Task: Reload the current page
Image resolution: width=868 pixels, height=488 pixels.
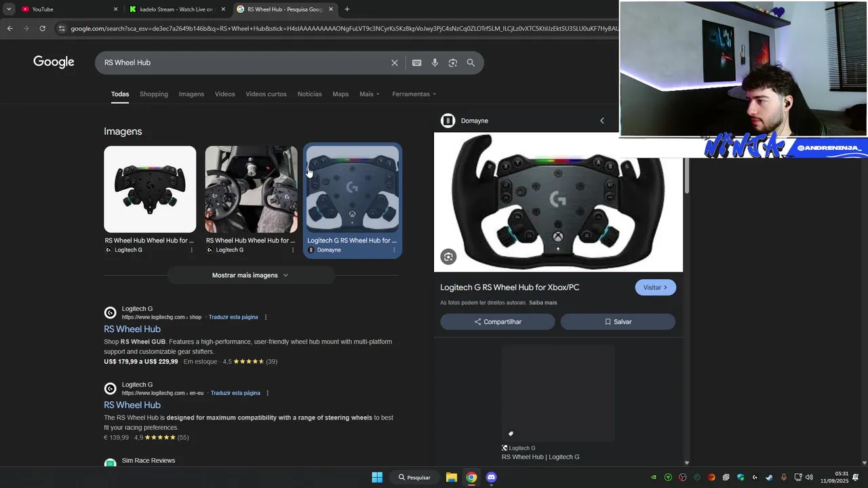Action: (x=42, y=28)
